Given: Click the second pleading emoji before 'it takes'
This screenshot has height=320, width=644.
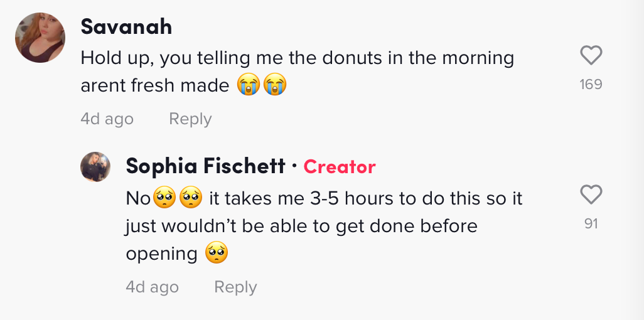Looking at the screenshot, I should [x=191, y=198].
